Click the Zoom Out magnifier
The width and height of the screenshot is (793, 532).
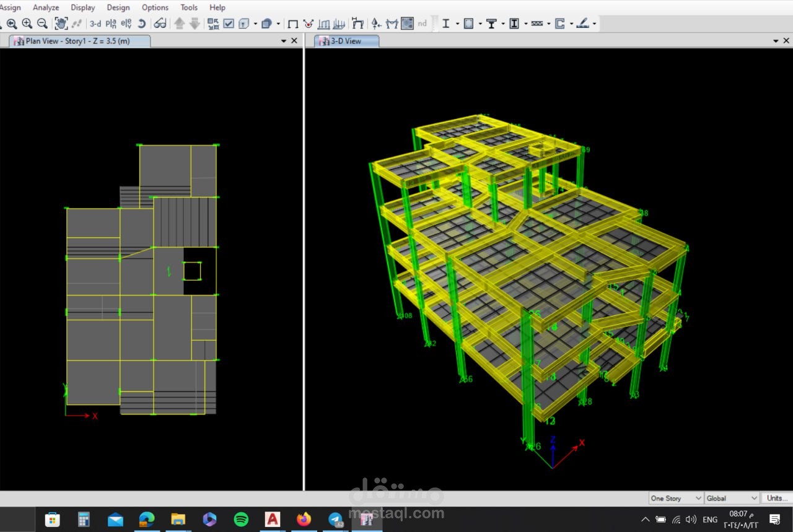click(x=42, y=24)
